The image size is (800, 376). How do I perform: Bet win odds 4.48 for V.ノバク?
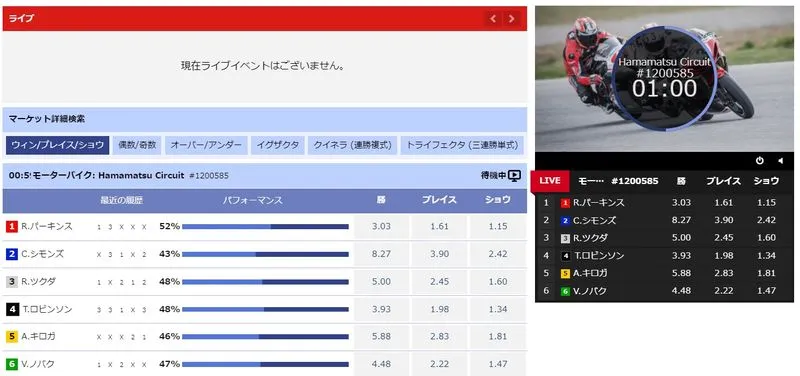[x=381, y=364]
